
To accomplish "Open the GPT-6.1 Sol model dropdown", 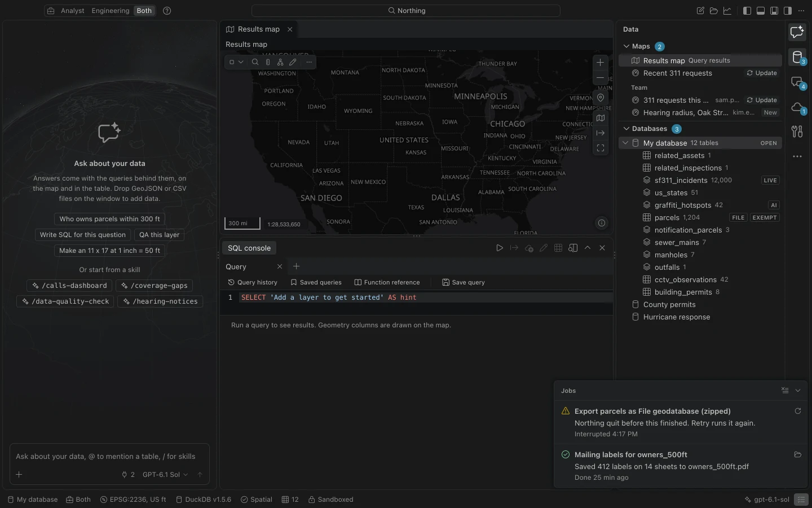I will pos(165,475).
